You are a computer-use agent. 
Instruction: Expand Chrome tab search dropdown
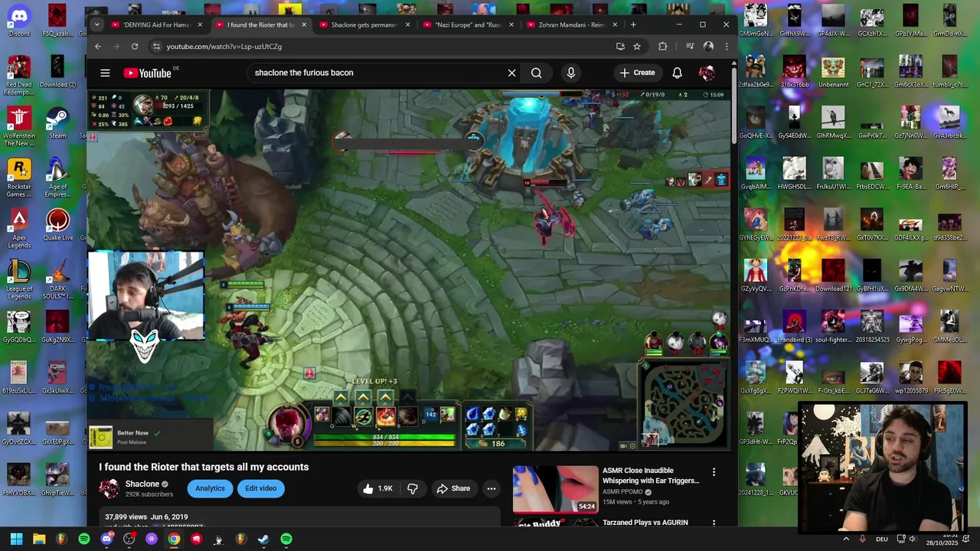click(x=96, y=24)
